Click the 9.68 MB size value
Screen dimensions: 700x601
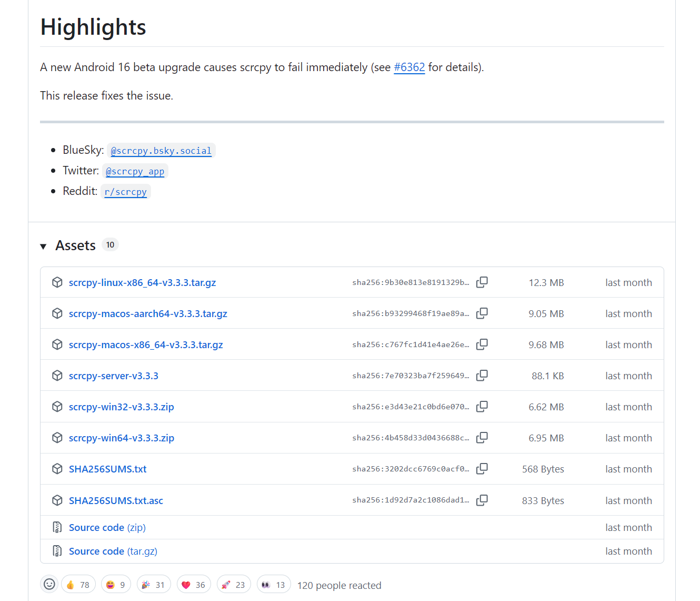pos(546,345)
